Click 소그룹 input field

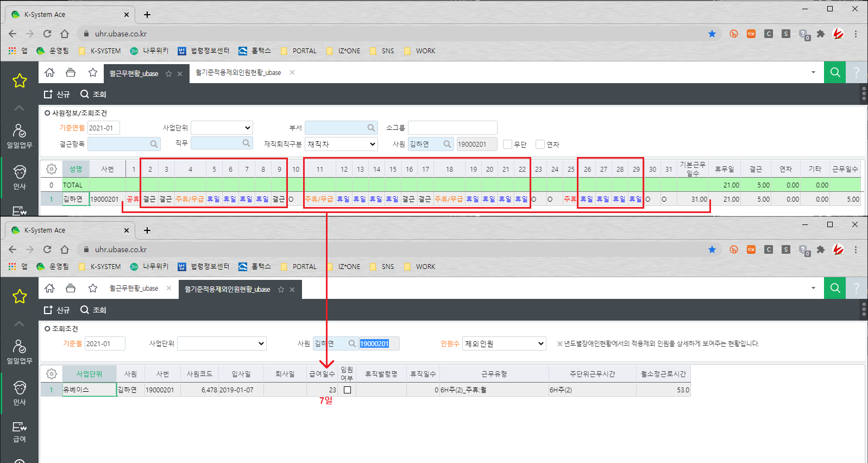click(x=452, y=128)
